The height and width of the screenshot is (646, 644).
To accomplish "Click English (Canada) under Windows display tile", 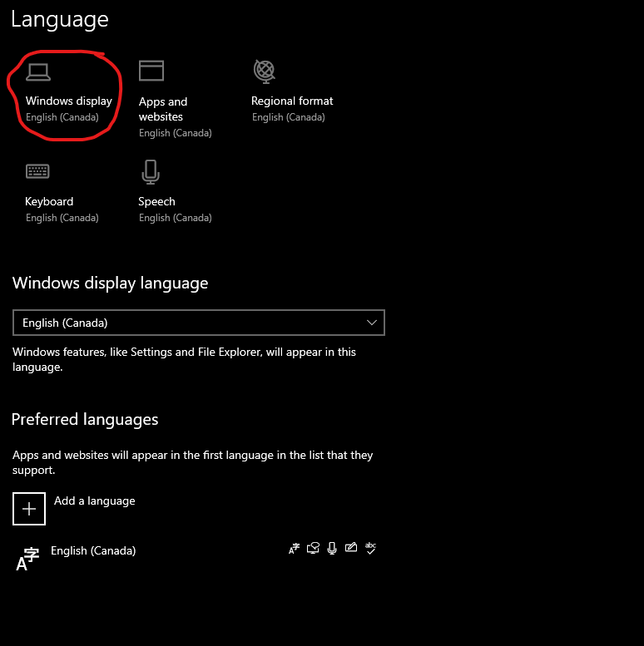I will point(62,117).
